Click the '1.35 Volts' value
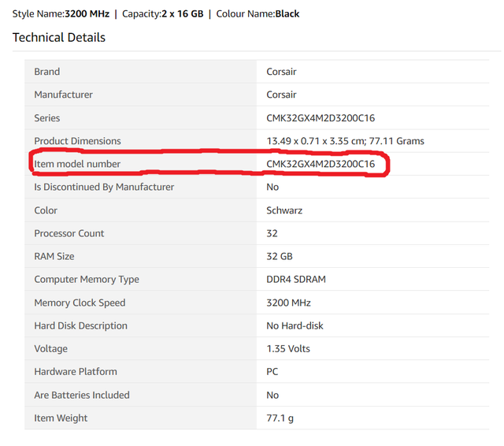 (x=288, y=349)
